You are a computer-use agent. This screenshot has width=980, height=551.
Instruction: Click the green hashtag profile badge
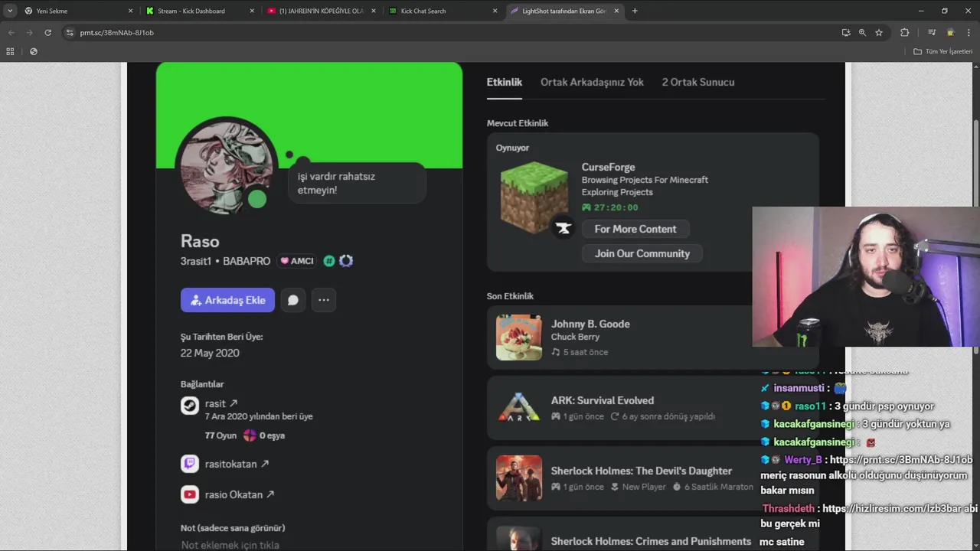[x=329, y=261]
